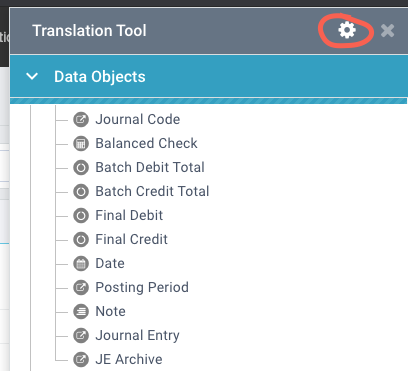The image size is (408, 371).
Task: Click the Translation Tool title text
Action: pyautogui.click(x=89, y=31)
